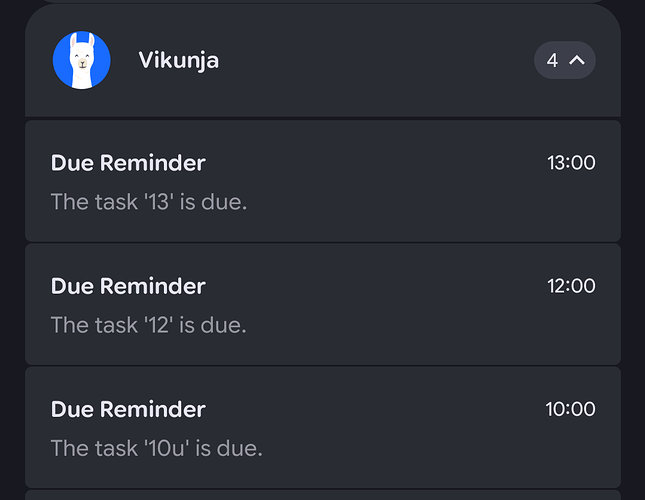
Task: Click the notification count badge showing 4
Action: point(553,60)
